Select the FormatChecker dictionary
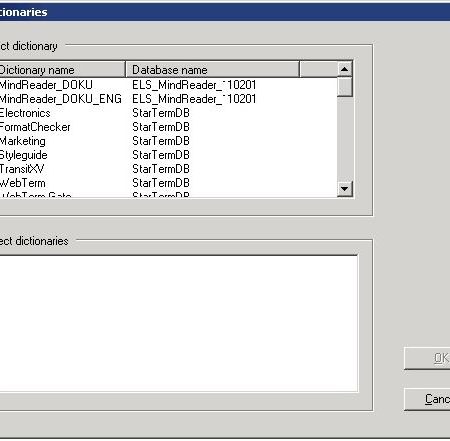This screenshot has height=441, width=450. 35,127
